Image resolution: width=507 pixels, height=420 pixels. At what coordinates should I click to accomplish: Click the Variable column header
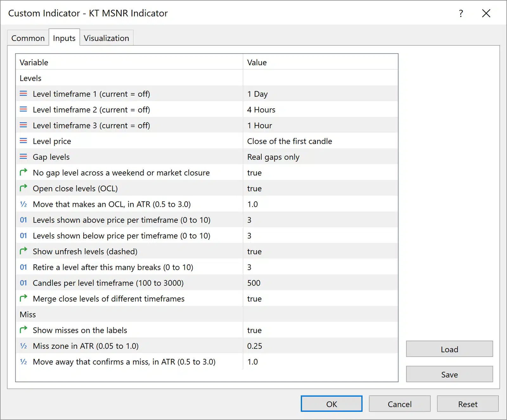click(129, 62)
